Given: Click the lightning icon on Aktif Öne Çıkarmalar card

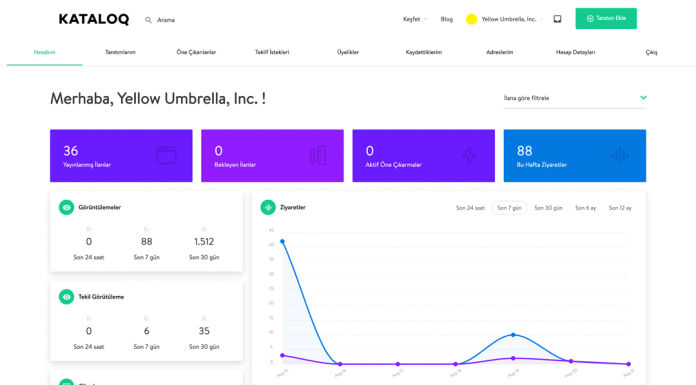Looking at the screenshot, I should coord(469,155).
